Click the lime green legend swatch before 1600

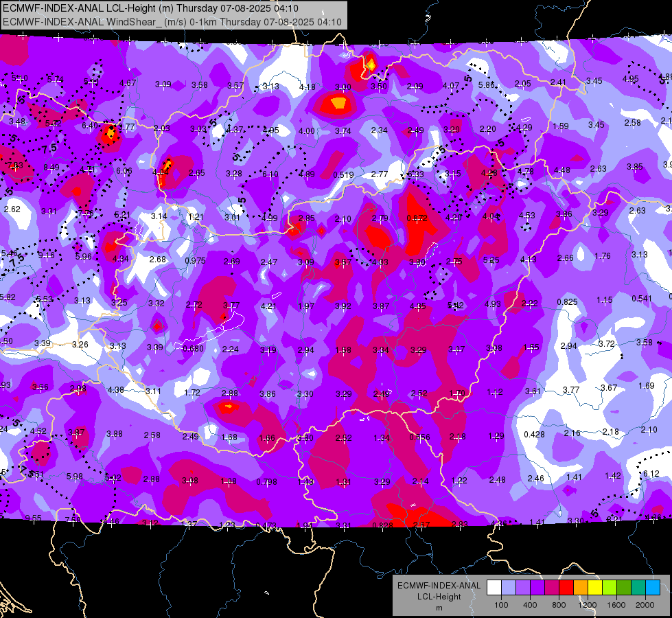coord(610,588)
